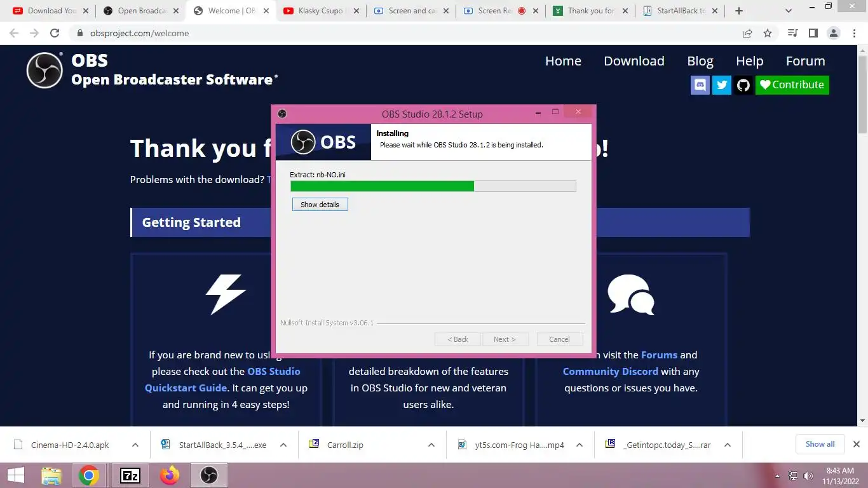This screenshot has height=488, width=868.
Task: Open OBS installer taskbar icon
Action: click(x=209, y=475)
